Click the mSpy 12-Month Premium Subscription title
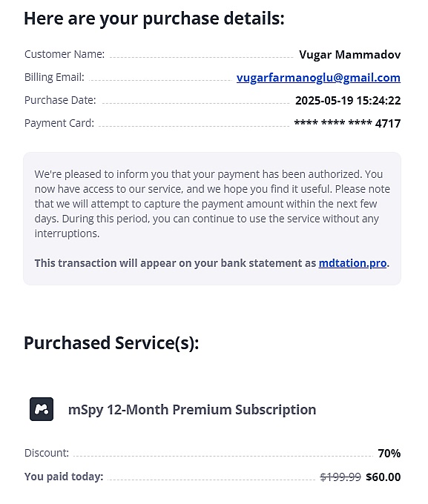428x504 pixels. (192, 409)
